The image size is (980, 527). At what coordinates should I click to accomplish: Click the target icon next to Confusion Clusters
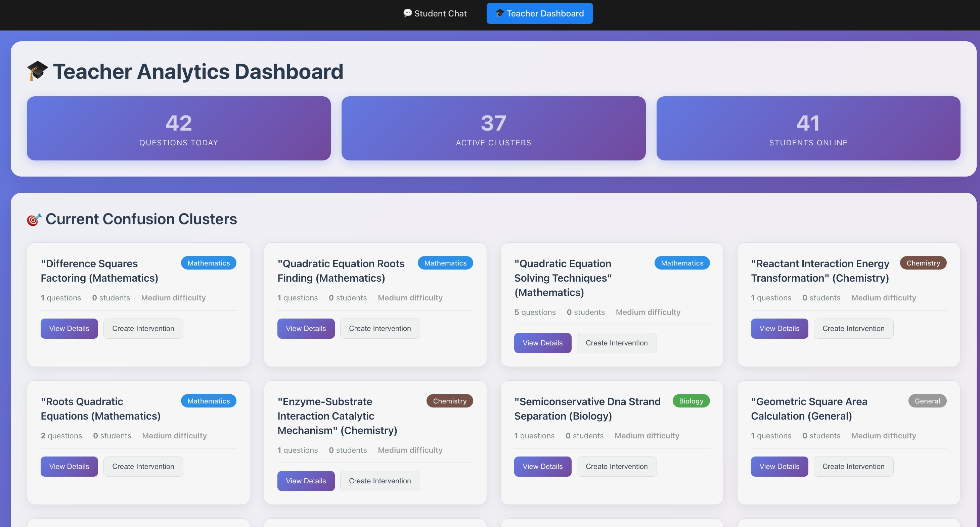coord(34,220)
